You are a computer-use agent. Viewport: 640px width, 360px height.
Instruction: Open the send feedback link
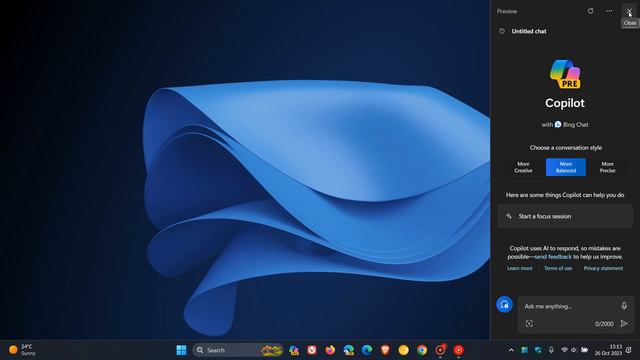[x=553, y=257]
